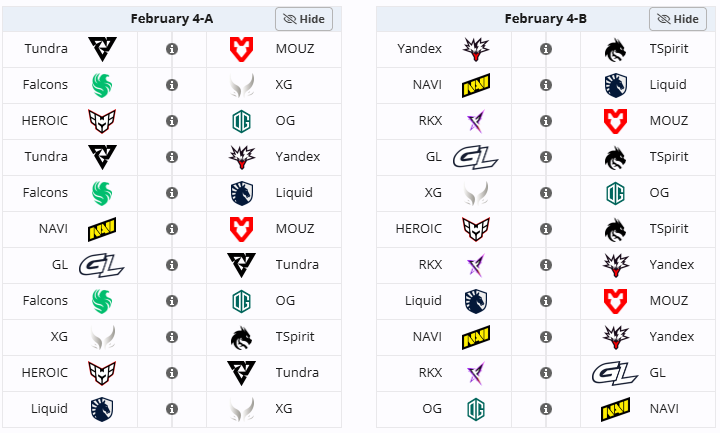Open info icon for RKX vs GL match
This screenshot has width=720, height=433.
point(545,373)
